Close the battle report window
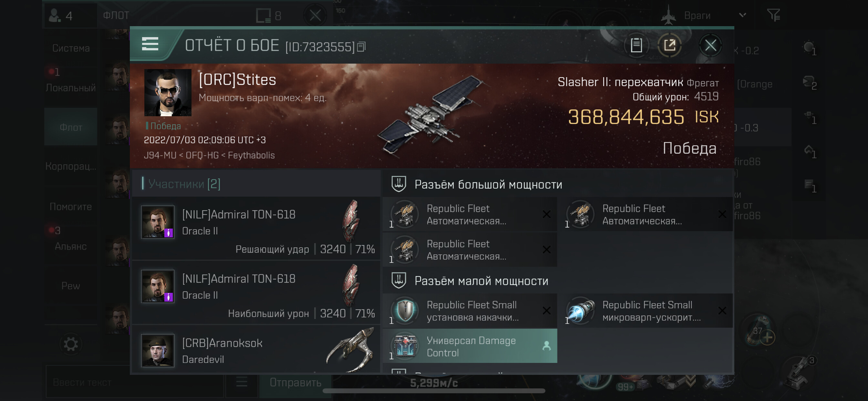The height and width of the screenshot is (401, 868). 710,45
